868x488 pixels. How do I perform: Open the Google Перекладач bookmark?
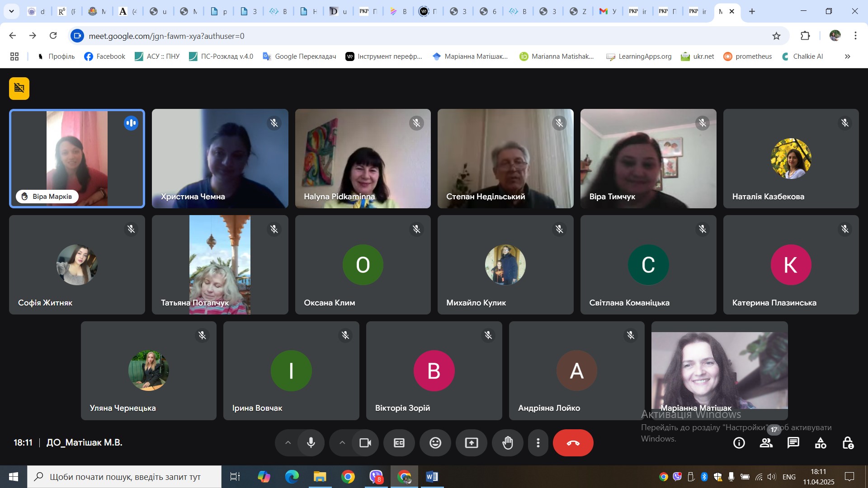point(299,56)
